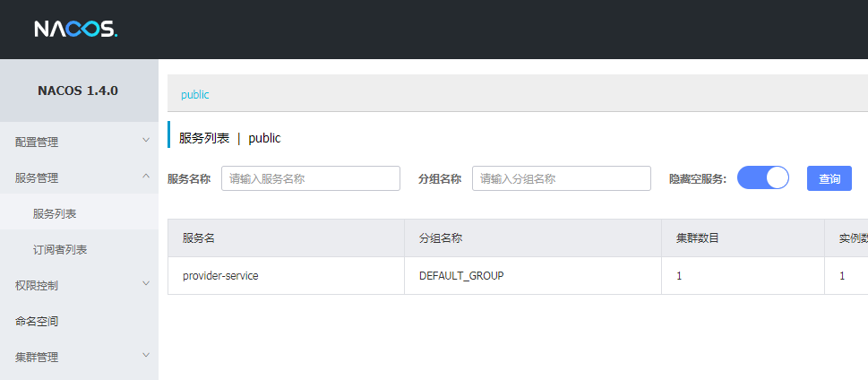
Task: Click the 分组名称 input field
Action: coord(562,178)
